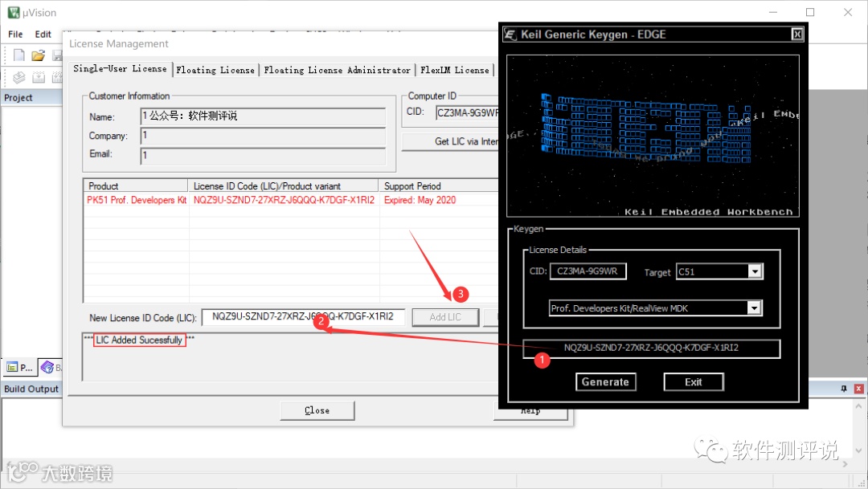Click the 'Expired: May 2020' cell

pos(420,200)
